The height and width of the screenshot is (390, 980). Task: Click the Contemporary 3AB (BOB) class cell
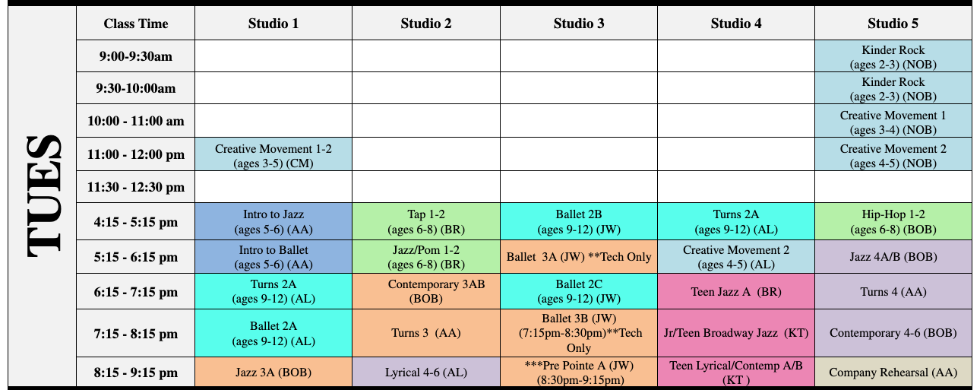pyautogui.click(x=426, y=291)
